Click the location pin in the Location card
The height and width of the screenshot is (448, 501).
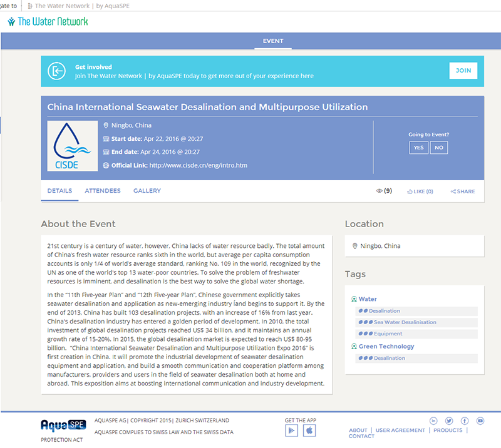pyautogui.click(x=354, y=246)
